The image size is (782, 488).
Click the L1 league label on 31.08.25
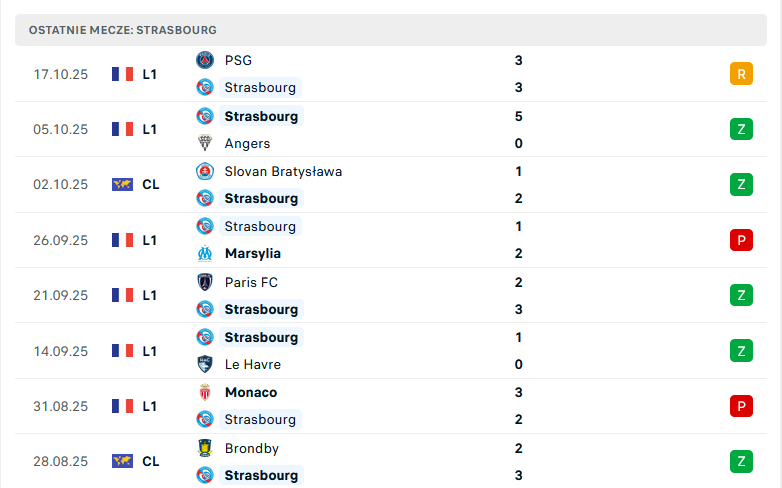(150, 406)
